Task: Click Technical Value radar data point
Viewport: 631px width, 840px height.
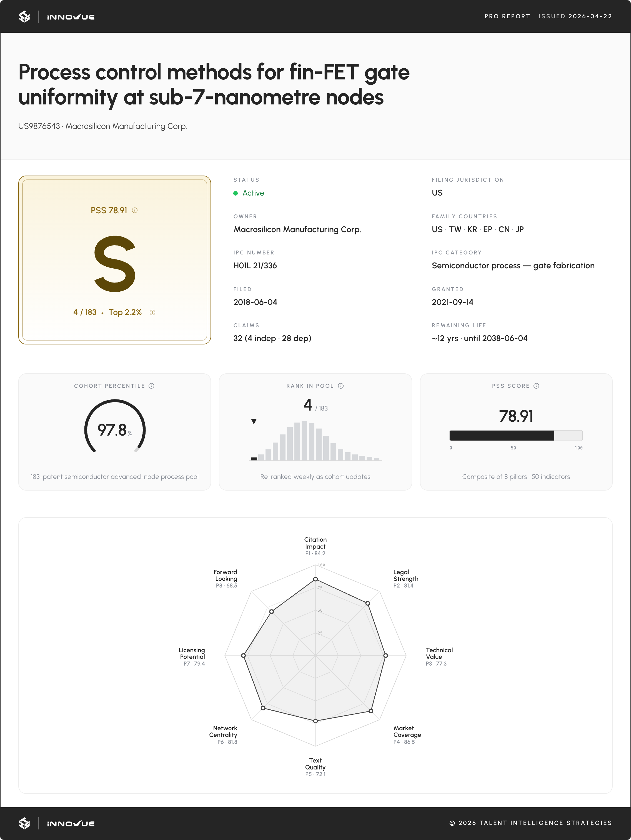Action: [386, 656]
